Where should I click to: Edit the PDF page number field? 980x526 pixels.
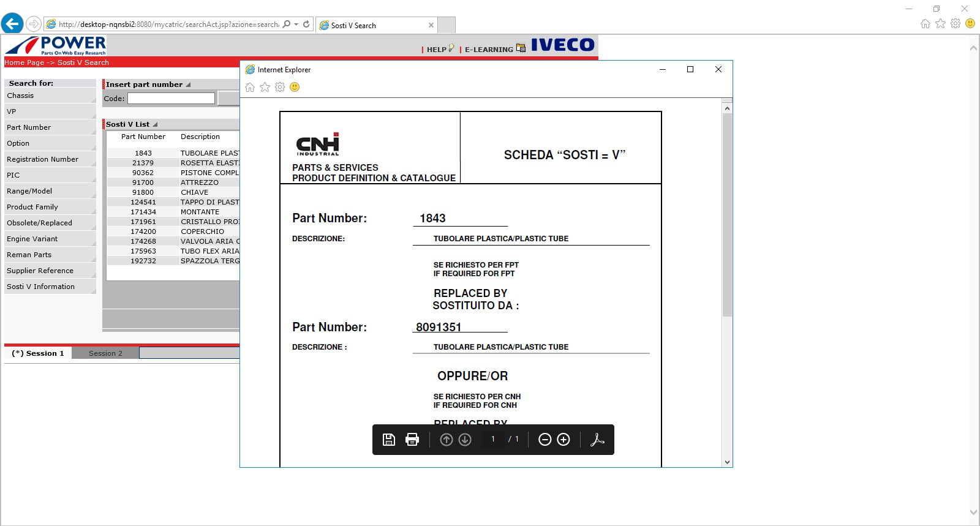[493, 439]
